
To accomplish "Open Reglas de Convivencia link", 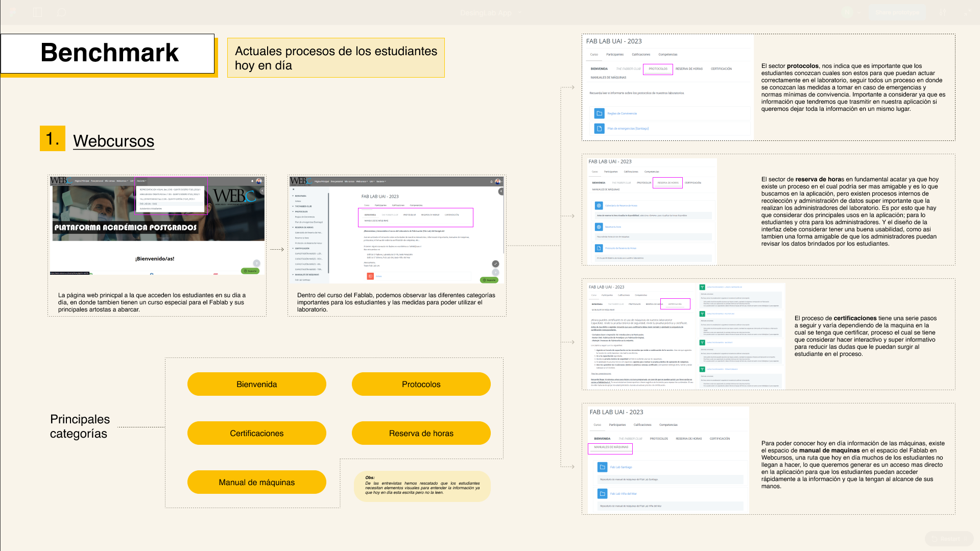I will click(622, 113).
